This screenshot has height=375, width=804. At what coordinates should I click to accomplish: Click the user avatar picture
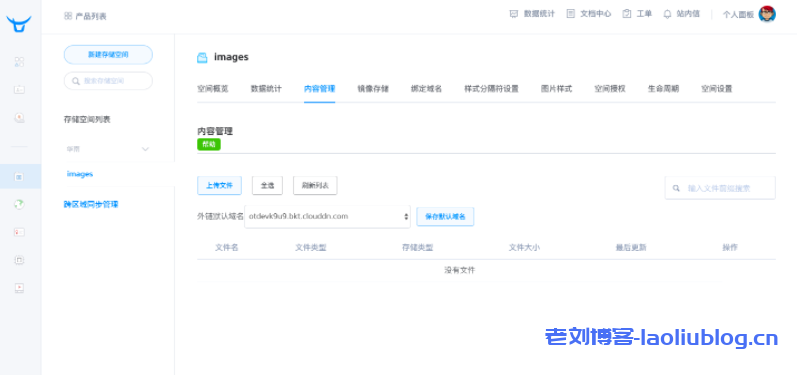click(x=767, y=14)
